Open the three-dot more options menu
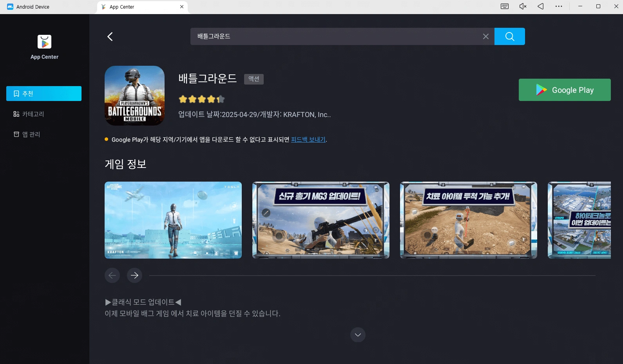 (559, 6)
